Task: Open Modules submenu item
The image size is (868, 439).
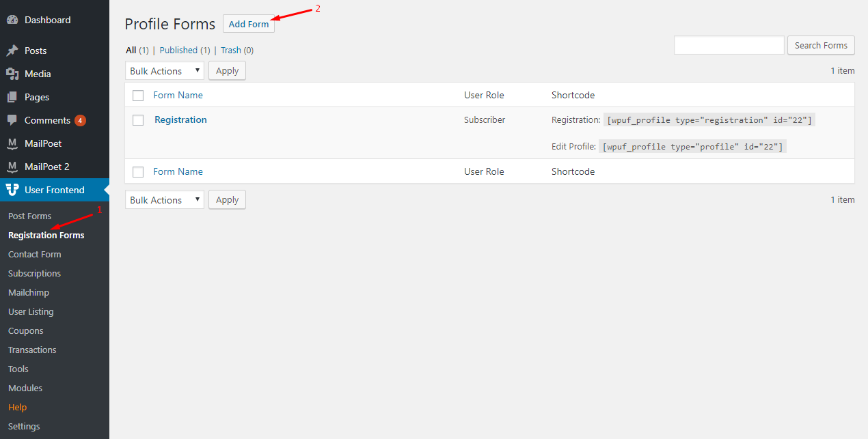Action: [25, 388]
